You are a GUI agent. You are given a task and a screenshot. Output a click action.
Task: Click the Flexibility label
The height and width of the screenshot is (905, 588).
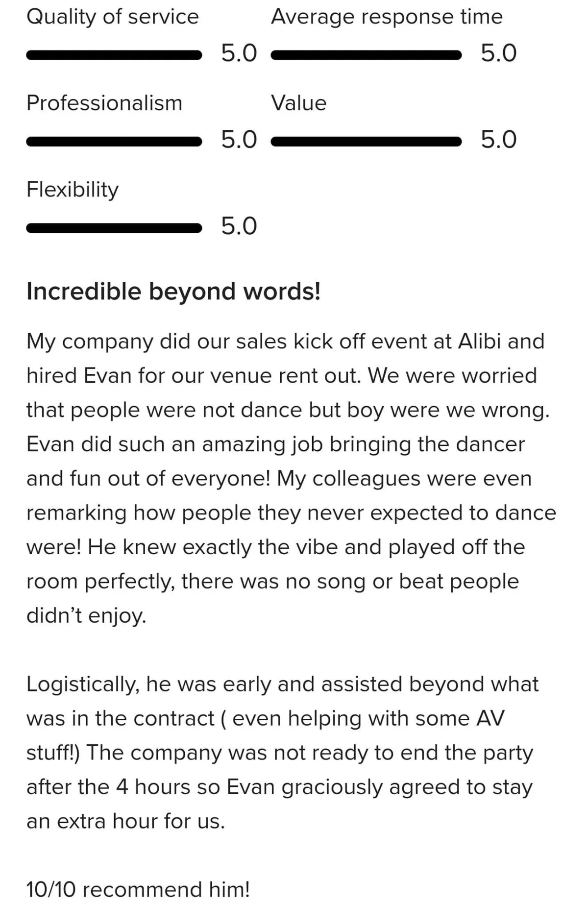click(73, 190)
